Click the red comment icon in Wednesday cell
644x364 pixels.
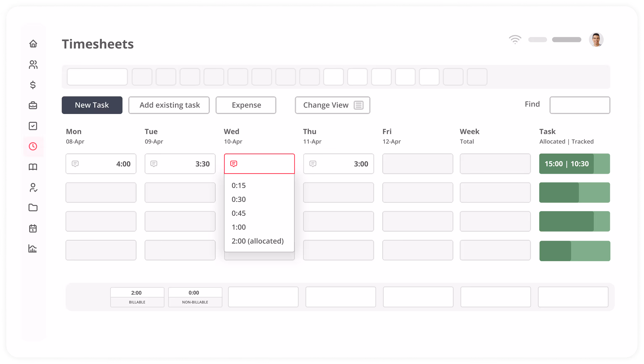pos(233,164)
